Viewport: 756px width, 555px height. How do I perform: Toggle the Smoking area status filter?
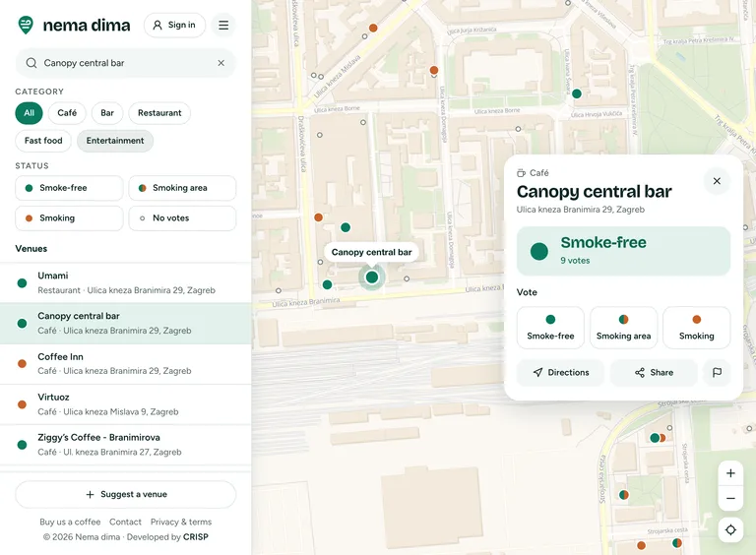182,188
